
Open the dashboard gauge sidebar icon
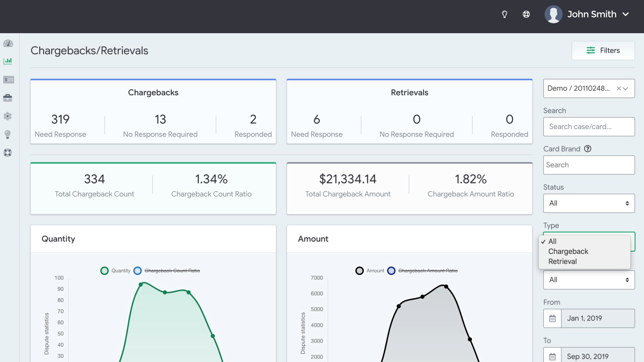click(8, 43)
